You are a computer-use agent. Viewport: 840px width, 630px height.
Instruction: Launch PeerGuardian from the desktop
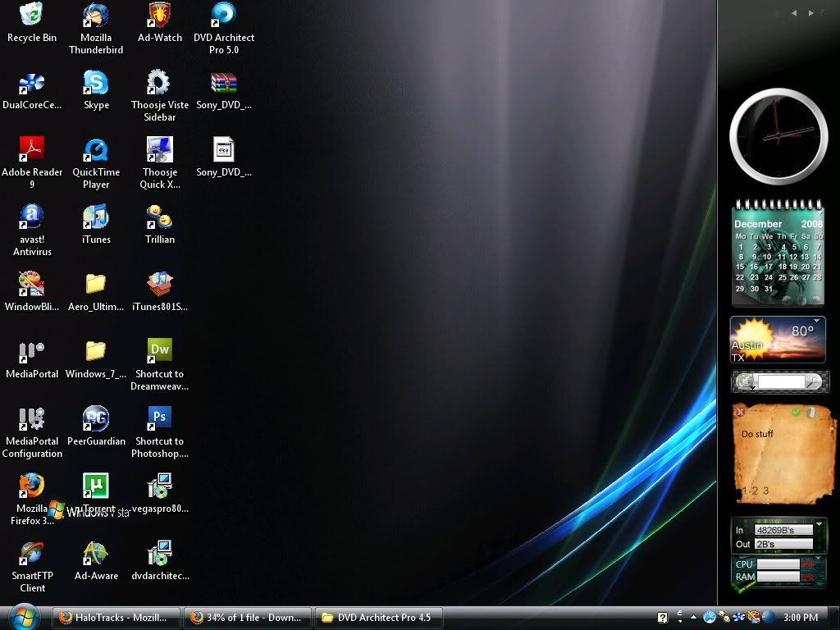pos(96,427)
